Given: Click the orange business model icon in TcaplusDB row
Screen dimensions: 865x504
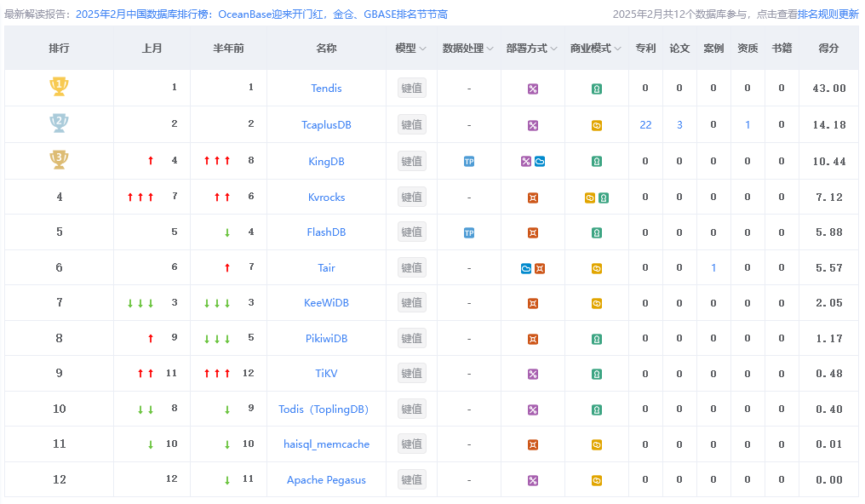Looking at the screenshot, I should click(597, 126).
